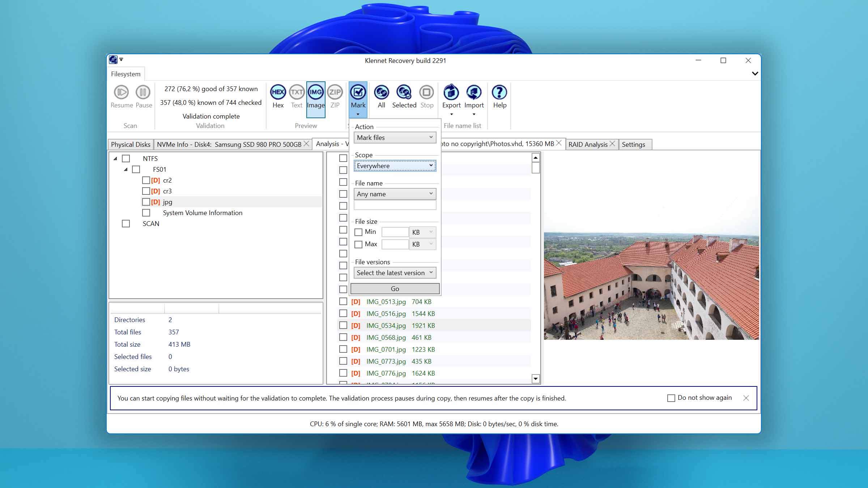Click the Import file name list icon
Screen dimensions: 868x488
(474, 92)
